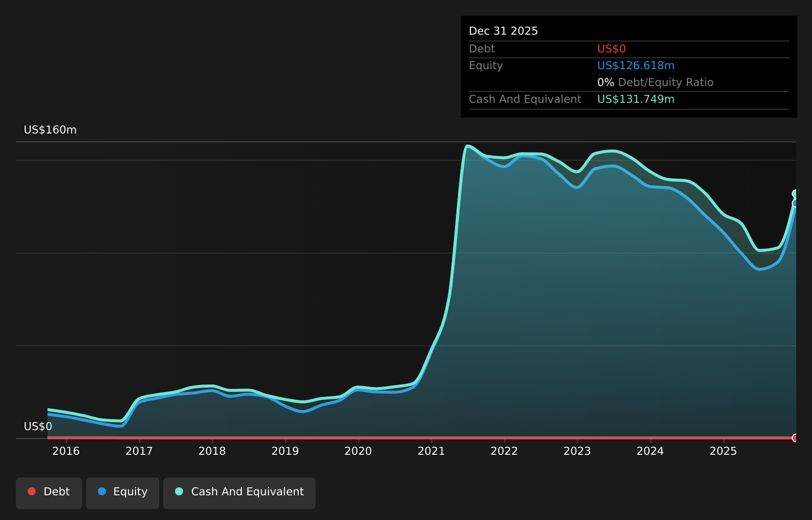Click the 2018 x-axis label
The height and width of the screenshot is (520, 812).
click(212, 451)
